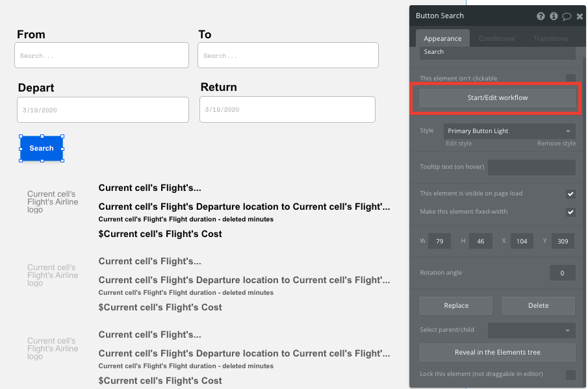Viewport: 588px width, 389px height.
Task: Open the Depart date field picker
Action: pyautogui.click(x=102, y=109)
